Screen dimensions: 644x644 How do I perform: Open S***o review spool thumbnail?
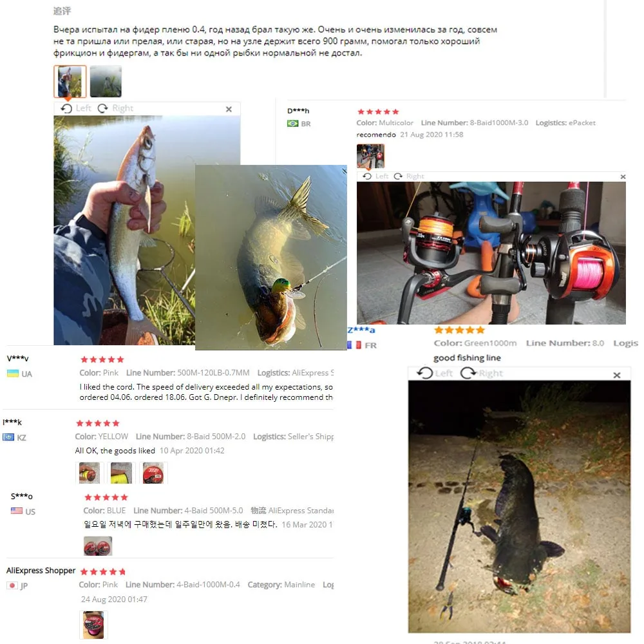pyautogui.click(x=98, y=546)
